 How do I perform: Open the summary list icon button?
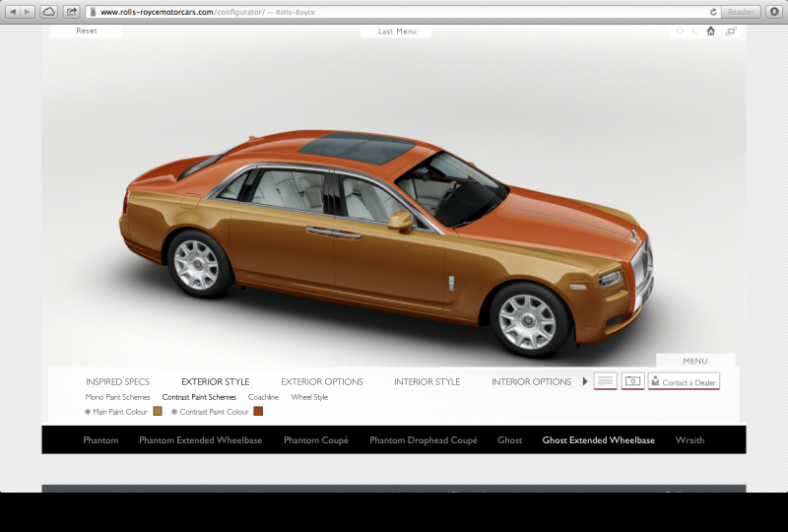pos(606,381)
